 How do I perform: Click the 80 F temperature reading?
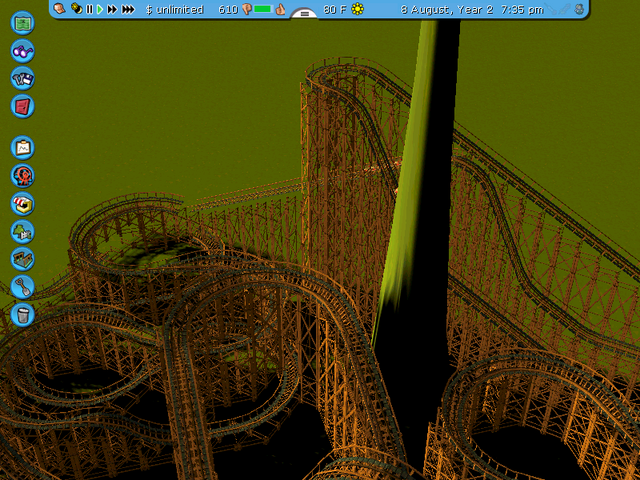coord(335,9)
